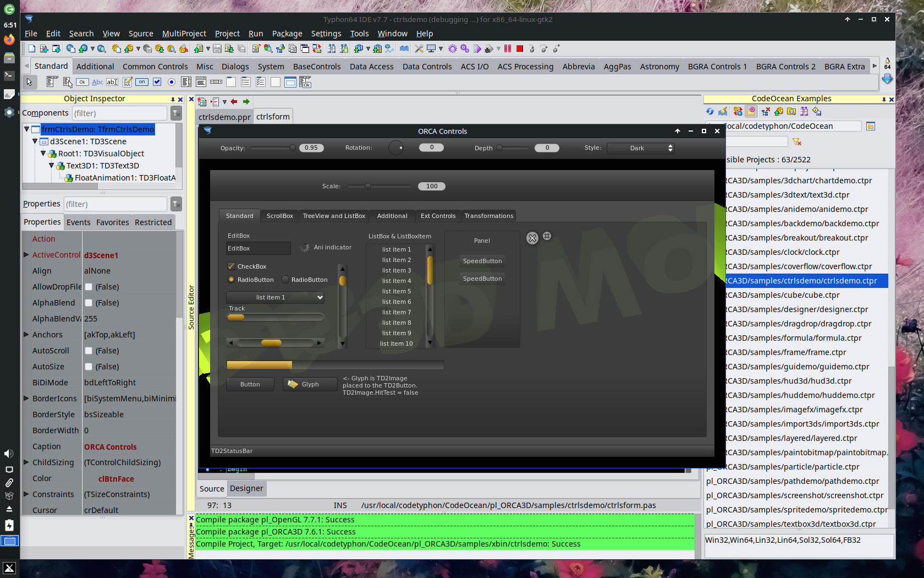Click red back arrow in source editor toolbar
Screen dimensions: 924x578
tap(234, 102)
